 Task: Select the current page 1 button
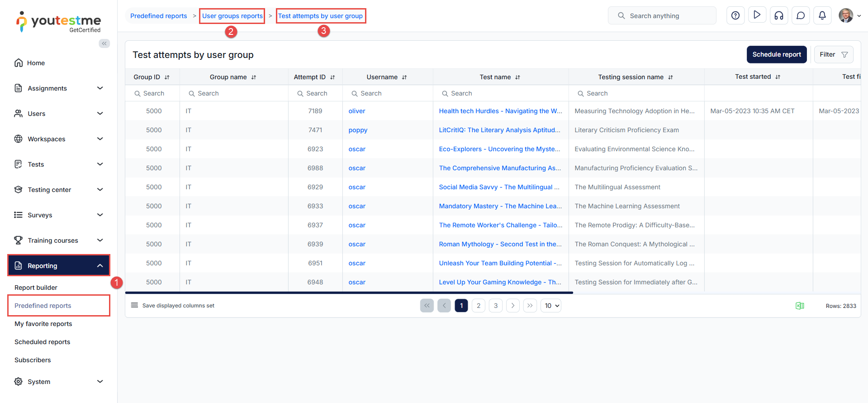(x=461, y=306)
